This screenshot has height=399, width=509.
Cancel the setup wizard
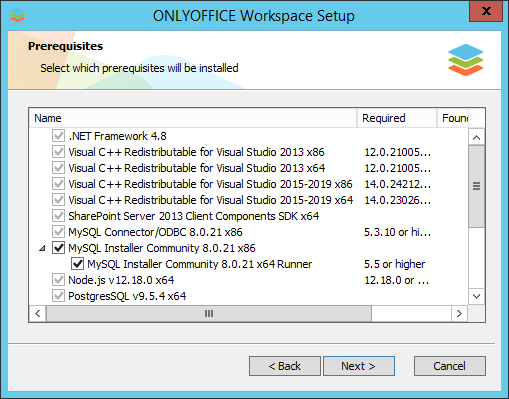click(450, 366)
